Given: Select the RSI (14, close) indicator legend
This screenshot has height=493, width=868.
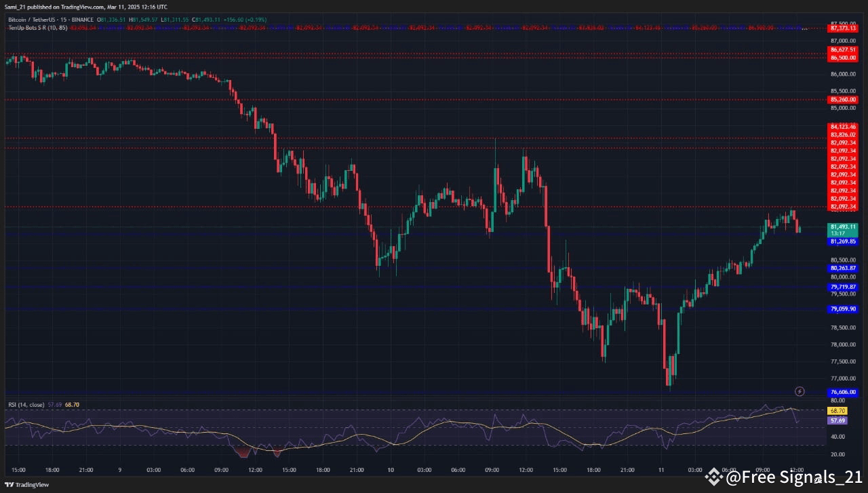Looking at the screenshot, I should [x=26, y=405].
